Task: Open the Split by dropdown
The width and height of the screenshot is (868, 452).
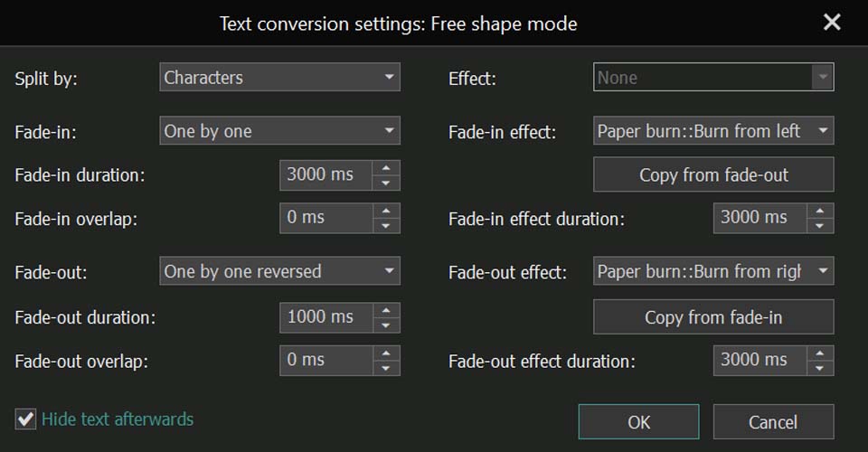Action: point(279,77)
